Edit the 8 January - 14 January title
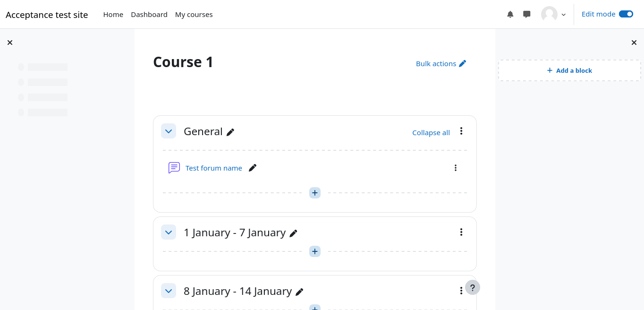Screen dimensions: 644x310 tap(299, 292)
